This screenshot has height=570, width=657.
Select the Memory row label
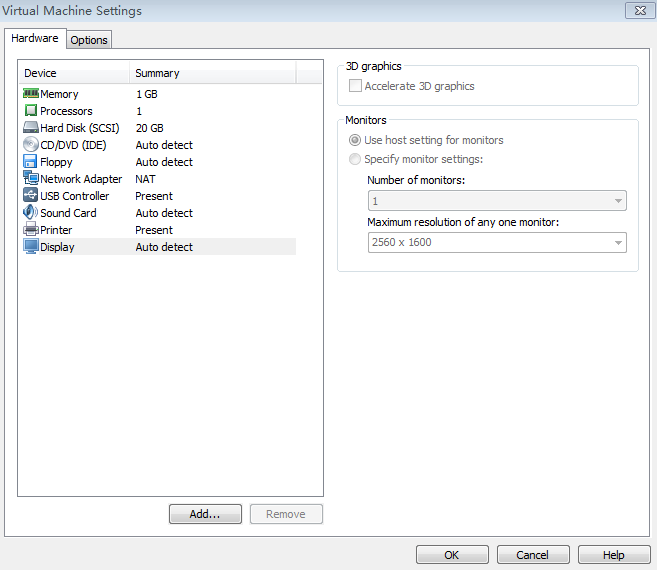(59, 94)
